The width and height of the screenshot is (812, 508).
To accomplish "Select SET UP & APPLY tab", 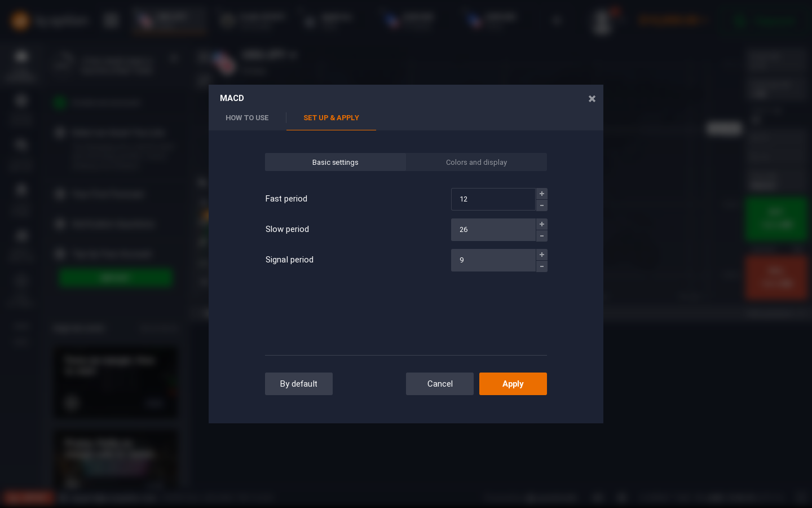I will [331, 118].
